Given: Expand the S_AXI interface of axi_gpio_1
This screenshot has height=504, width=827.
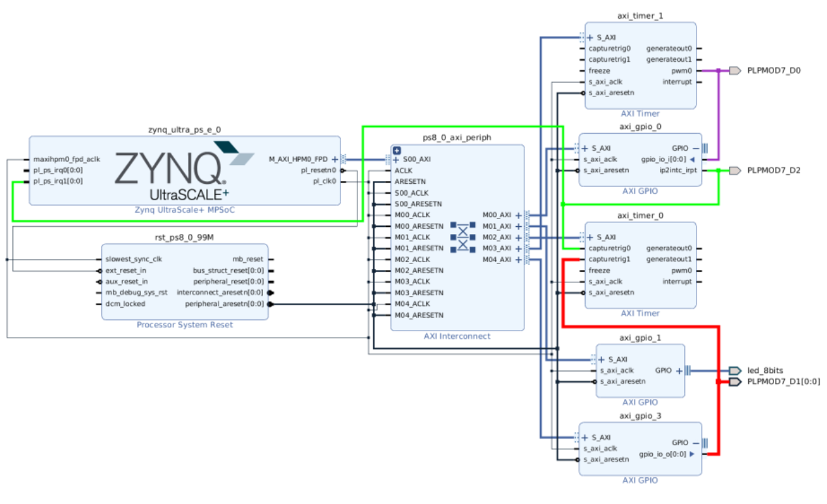Looking at the screenshot, I should (602, 359).
